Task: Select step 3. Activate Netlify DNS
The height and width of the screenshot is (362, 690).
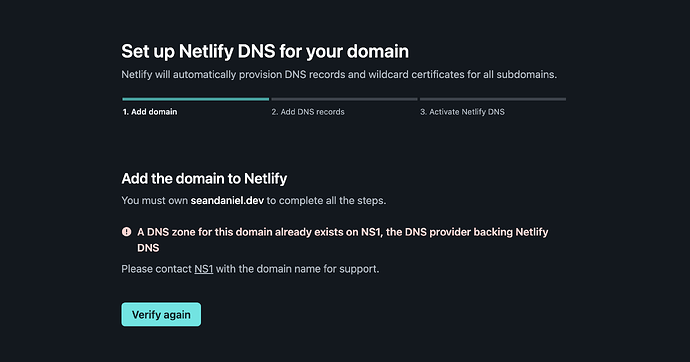Action: point(462,112)
